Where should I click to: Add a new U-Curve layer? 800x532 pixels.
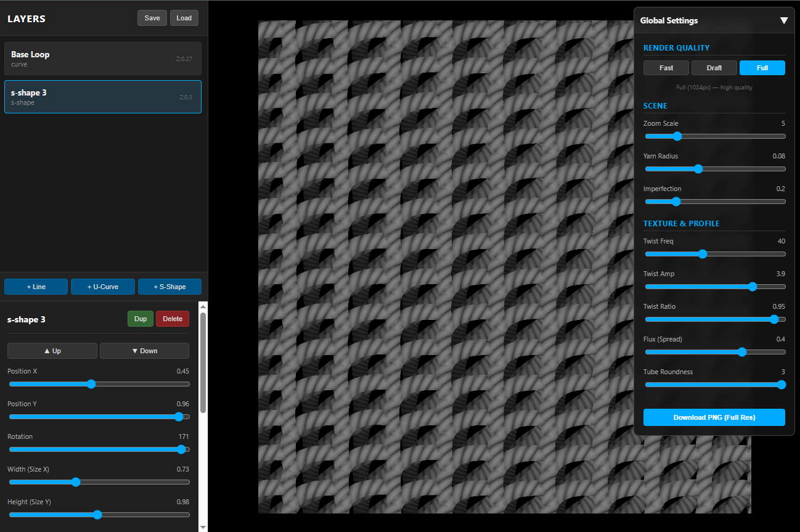[x=102, y=286]
